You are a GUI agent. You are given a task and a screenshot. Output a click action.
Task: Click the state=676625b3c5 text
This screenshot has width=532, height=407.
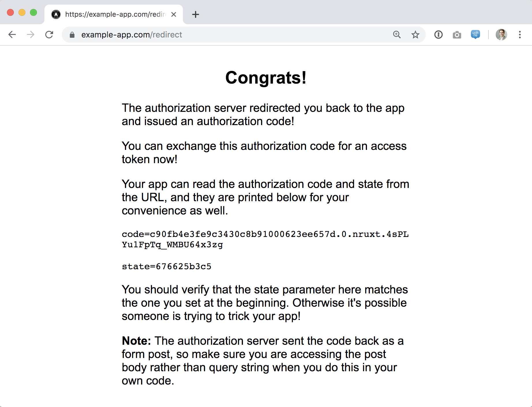click(166, 266)
